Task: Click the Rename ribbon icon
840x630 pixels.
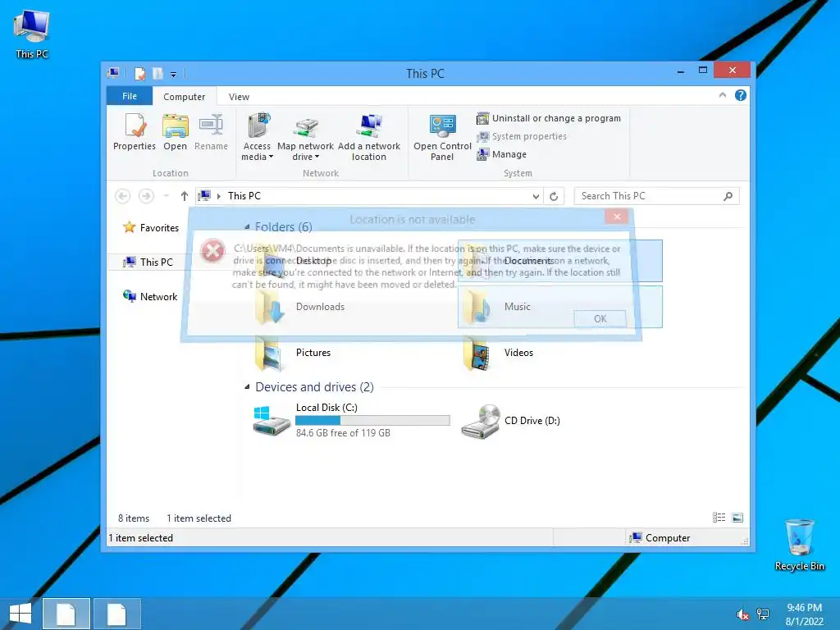Action: [211, 132]
